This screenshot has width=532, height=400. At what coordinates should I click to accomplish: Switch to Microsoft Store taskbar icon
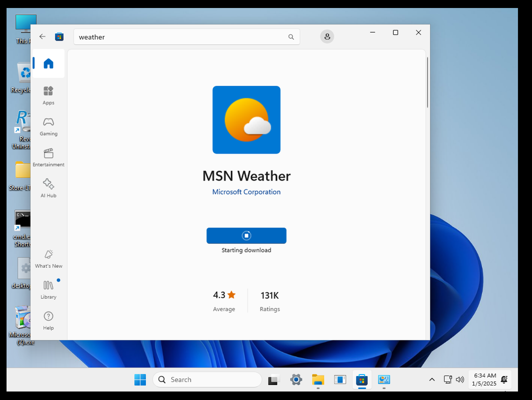click(361, 379)
